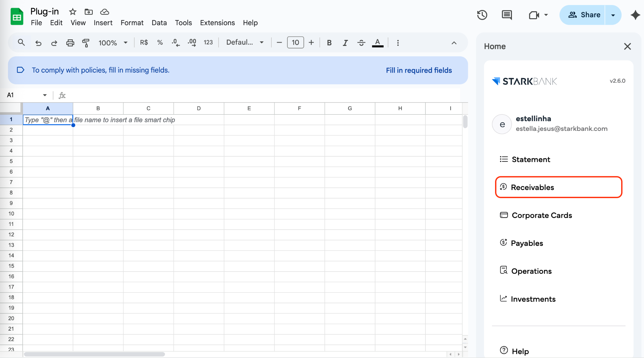This screenshot has width=644, height=358.
Task: Click Fill in required fields link
Action: (419, 70)
